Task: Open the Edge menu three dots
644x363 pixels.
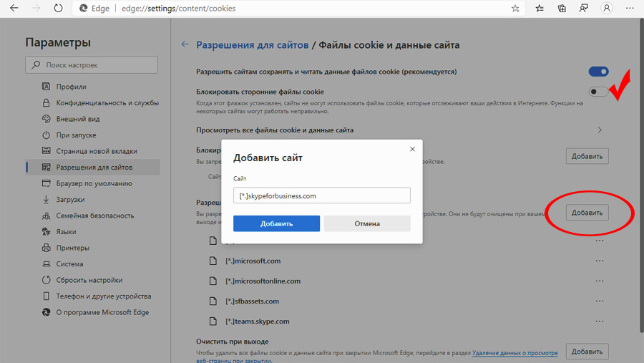Action: pos(630,8)
